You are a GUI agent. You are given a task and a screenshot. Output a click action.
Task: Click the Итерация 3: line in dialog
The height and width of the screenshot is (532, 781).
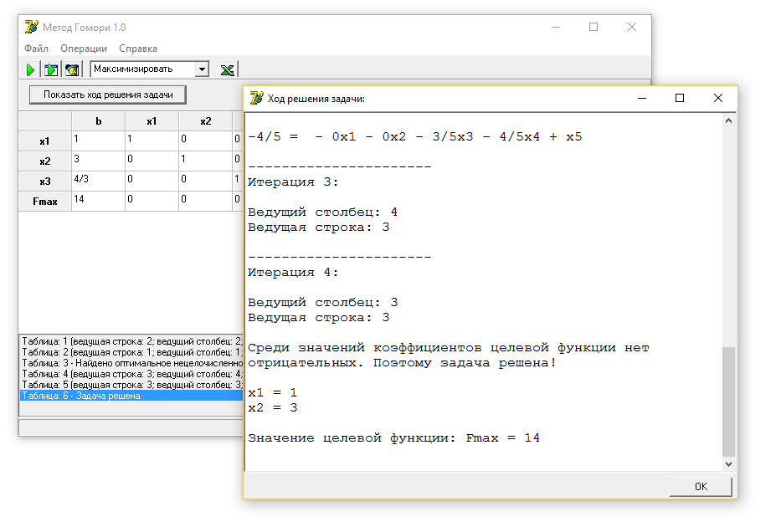tap(293, 182)
